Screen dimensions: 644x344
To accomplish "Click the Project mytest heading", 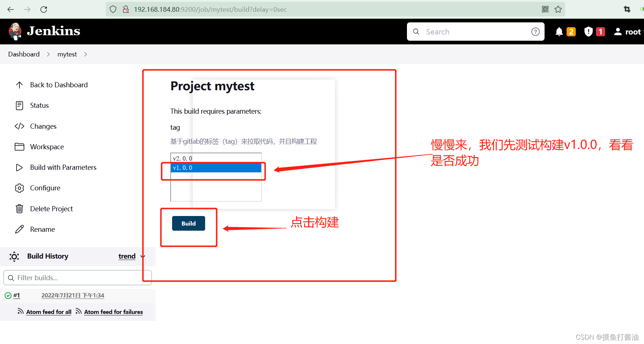I will 212,86.
